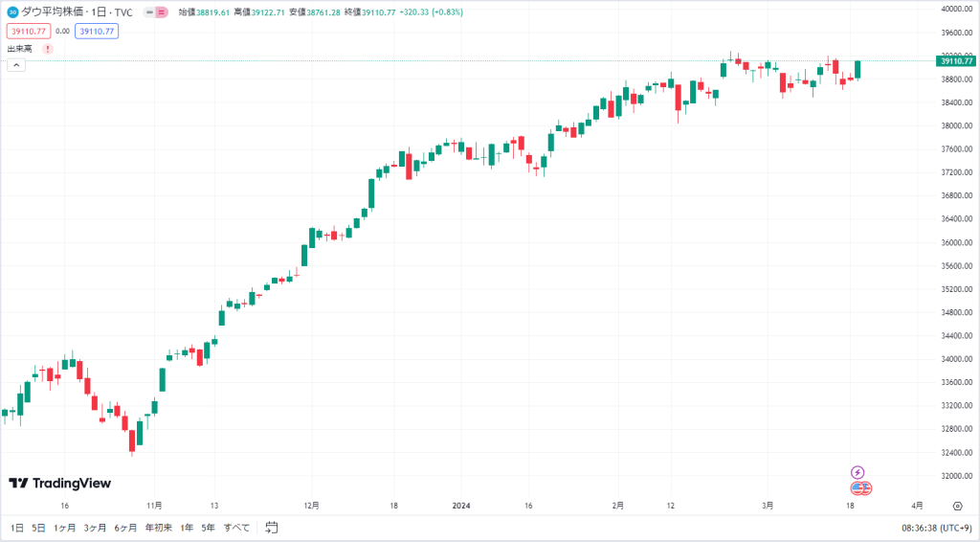
Task: Click the blue buy price 39110.77 button
Action: pos(97,32)
